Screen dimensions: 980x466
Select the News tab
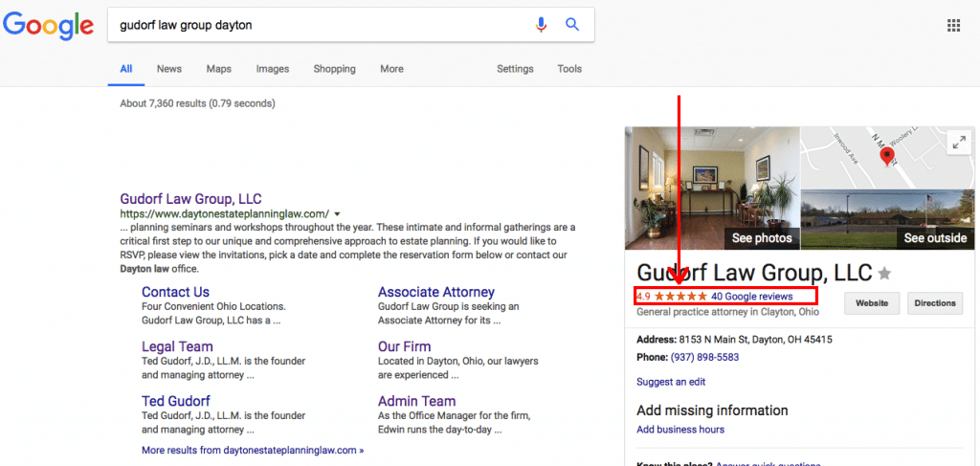tap(169, 69)
